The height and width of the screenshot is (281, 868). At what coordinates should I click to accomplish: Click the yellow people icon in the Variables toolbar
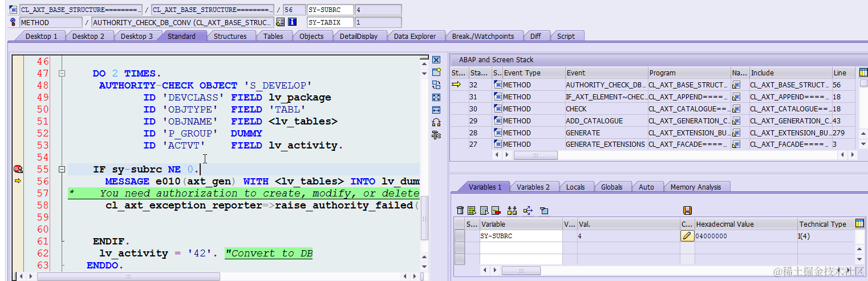[x=512, y=211]
